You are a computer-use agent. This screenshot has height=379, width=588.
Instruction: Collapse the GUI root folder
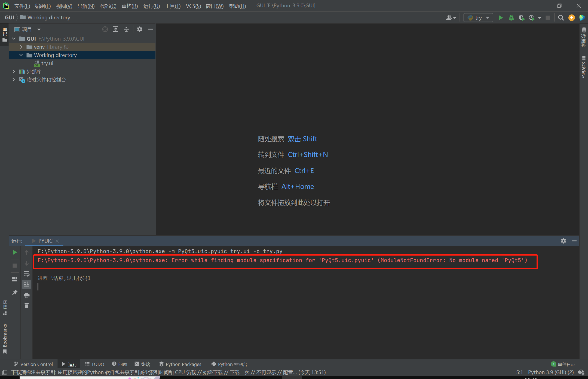14,39
